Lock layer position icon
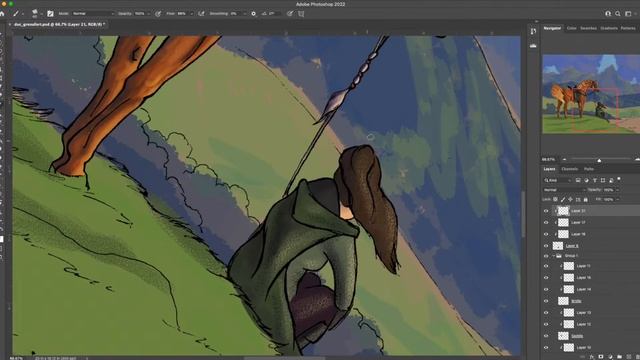Image resolution: width=640 pixels, height=360 pixels. [x=571, y=200]
